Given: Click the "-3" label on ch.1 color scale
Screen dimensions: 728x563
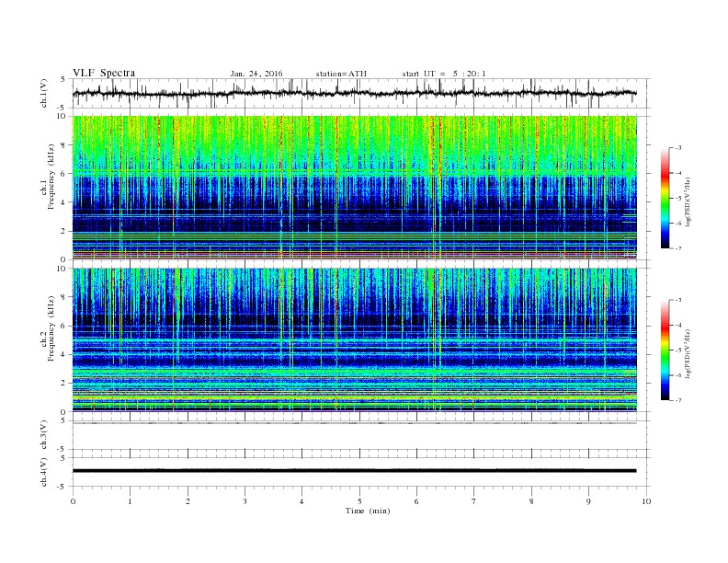Looking at the screenshot, I should point(678,148).
